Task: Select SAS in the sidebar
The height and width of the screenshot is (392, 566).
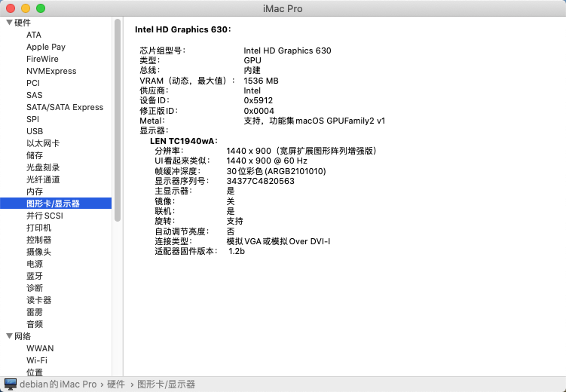Action: click(x=35, y=95)
